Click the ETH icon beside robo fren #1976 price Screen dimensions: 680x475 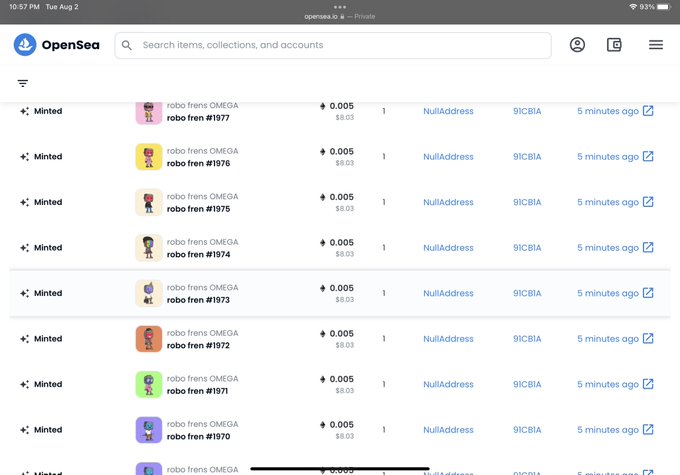tap(323, 151)
